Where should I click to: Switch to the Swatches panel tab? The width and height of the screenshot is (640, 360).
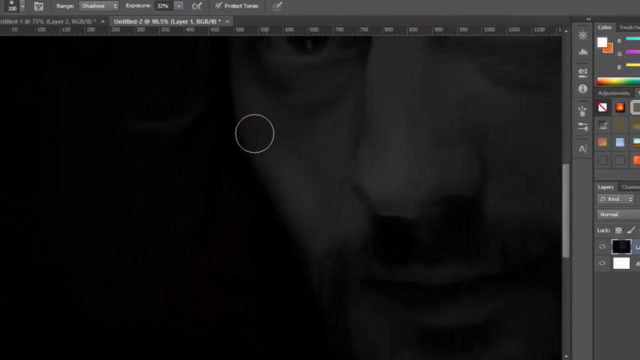tap(629, 27)
